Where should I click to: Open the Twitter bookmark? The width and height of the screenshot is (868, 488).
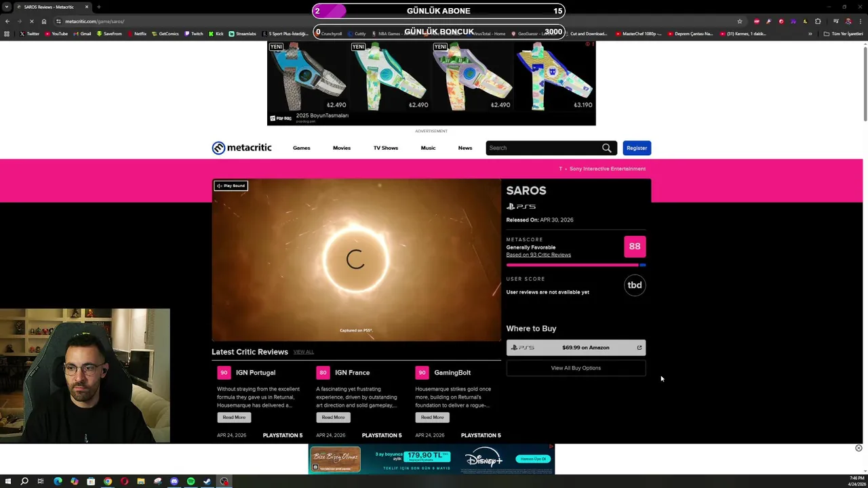click(30, 33)
